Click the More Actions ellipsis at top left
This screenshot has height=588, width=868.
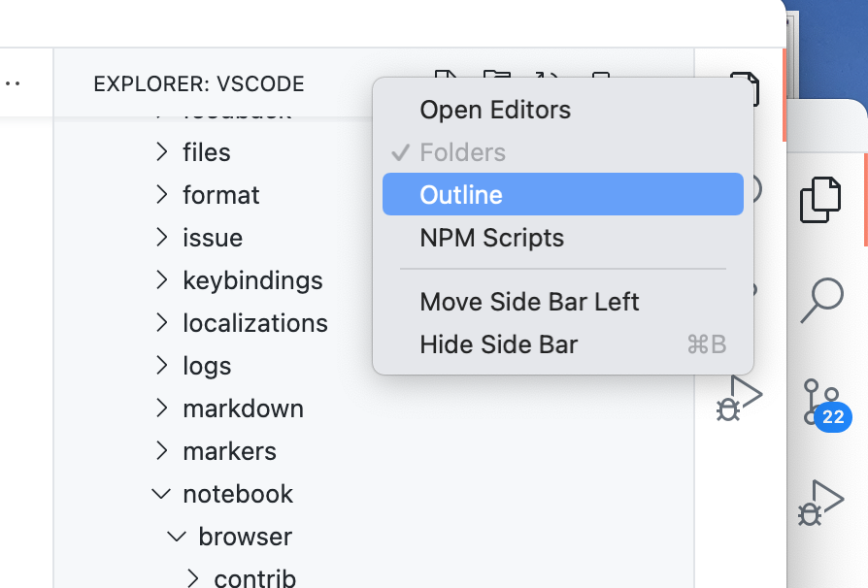[x=13, y=82]
